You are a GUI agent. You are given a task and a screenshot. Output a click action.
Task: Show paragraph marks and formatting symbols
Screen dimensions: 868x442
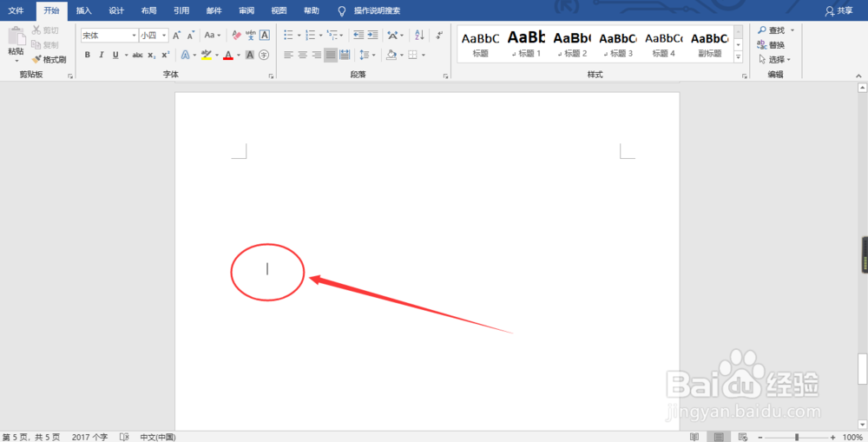439,36
